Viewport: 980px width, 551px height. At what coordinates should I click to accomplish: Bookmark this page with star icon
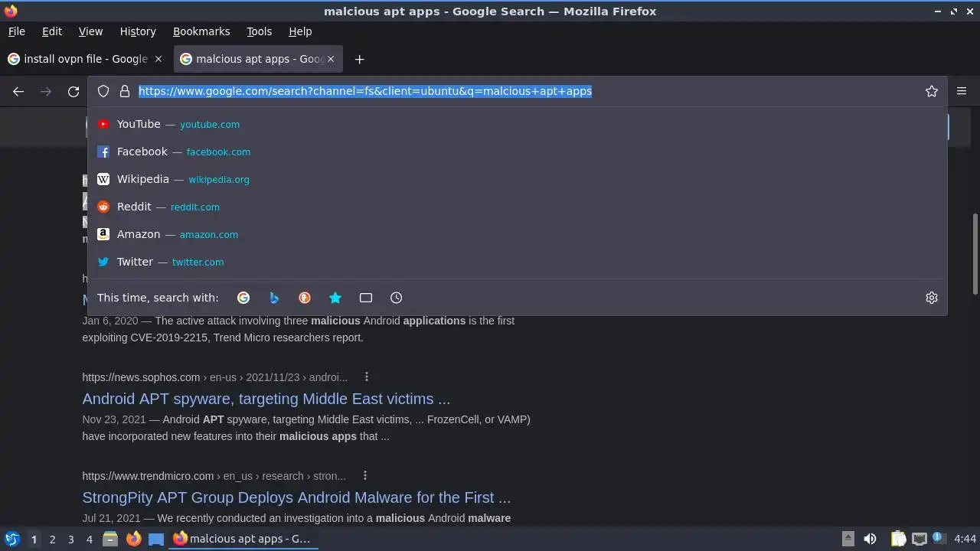point(932,91)
